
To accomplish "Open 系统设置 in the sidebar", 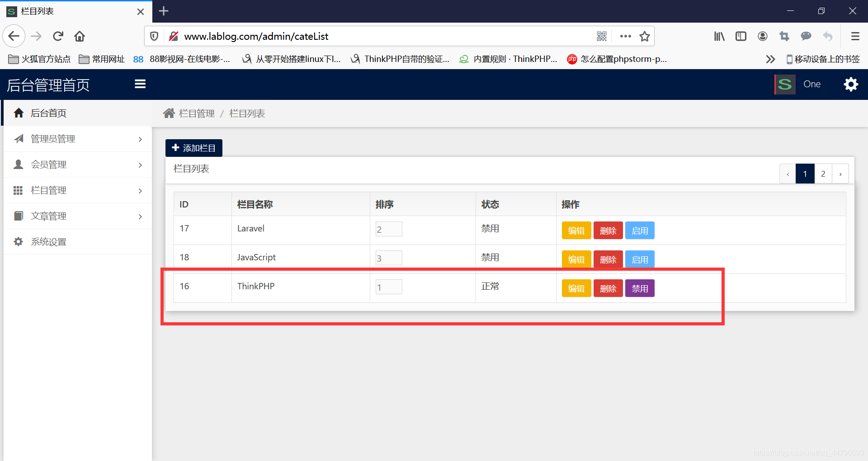I will tap(77, 242).
